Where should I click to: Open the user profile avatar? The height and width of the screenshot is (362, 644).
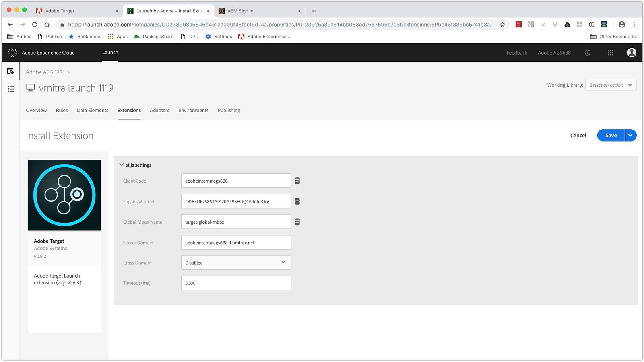tap(632, 53)
